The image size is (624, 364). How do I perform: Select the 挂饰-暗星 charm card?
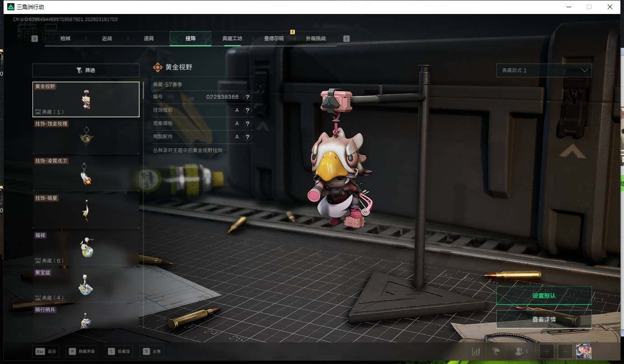coord(86,211)
